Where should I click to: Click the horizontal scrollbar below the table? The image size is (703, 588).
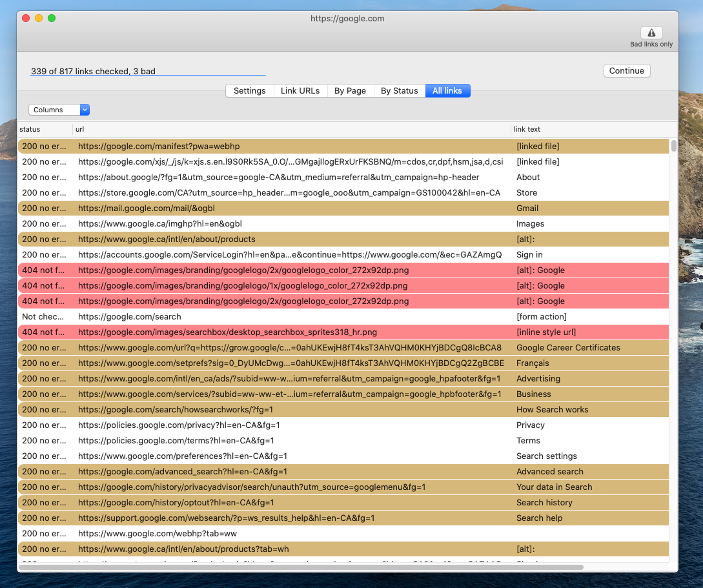point(301,567)
